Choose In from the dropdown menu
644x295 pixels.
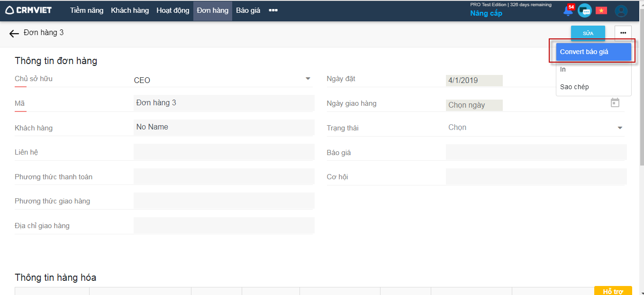point(563,70)
